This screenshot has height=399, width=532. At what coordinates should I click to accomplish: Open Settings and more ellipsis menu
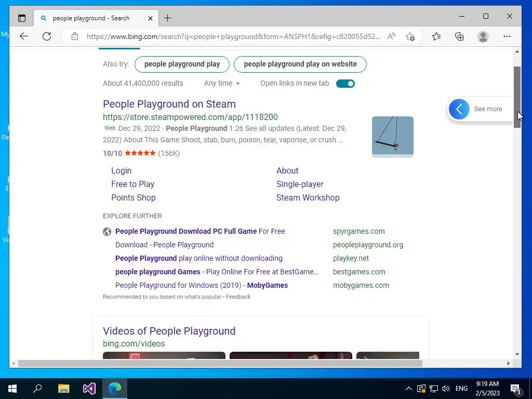(507, 36)
